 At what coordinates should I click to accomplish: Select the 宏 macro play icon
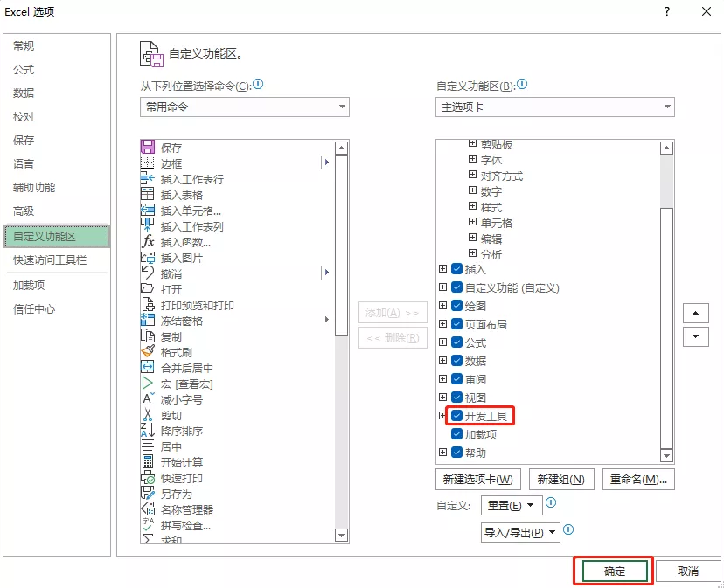coord(147,383)
